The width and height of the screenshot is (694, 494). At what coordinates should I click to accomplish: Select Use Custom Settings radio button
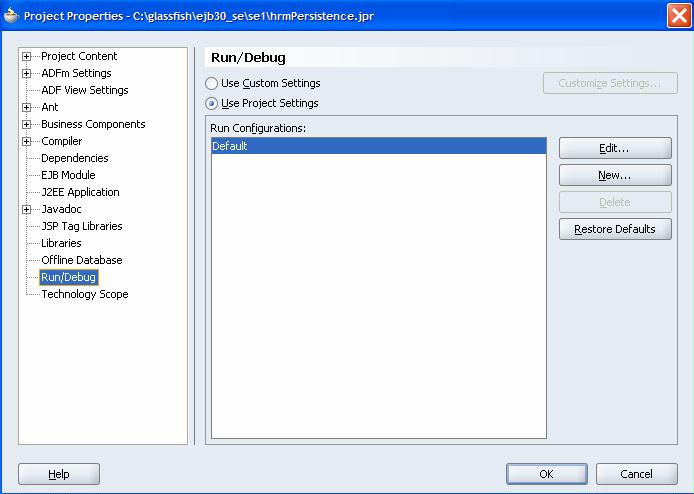click(212, 84)
